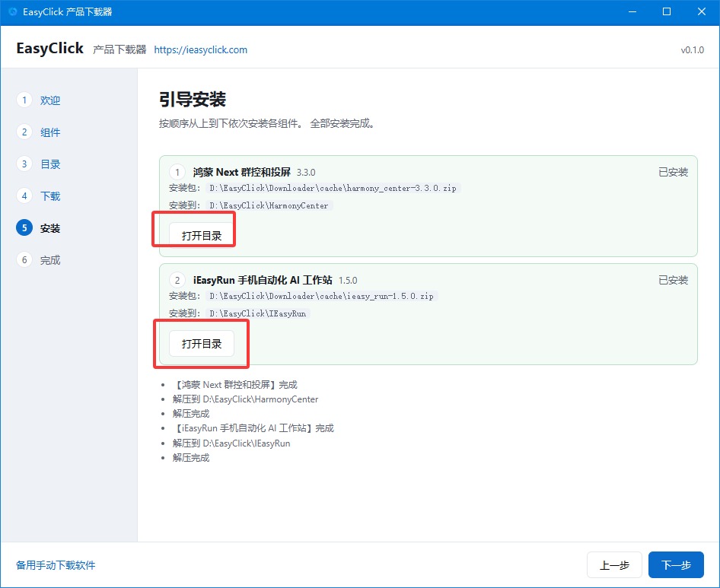Click the D:\EasyClick\IEasyRun install path in card
The width and height of the screenshot is (720, 588).
pos(257,313)
